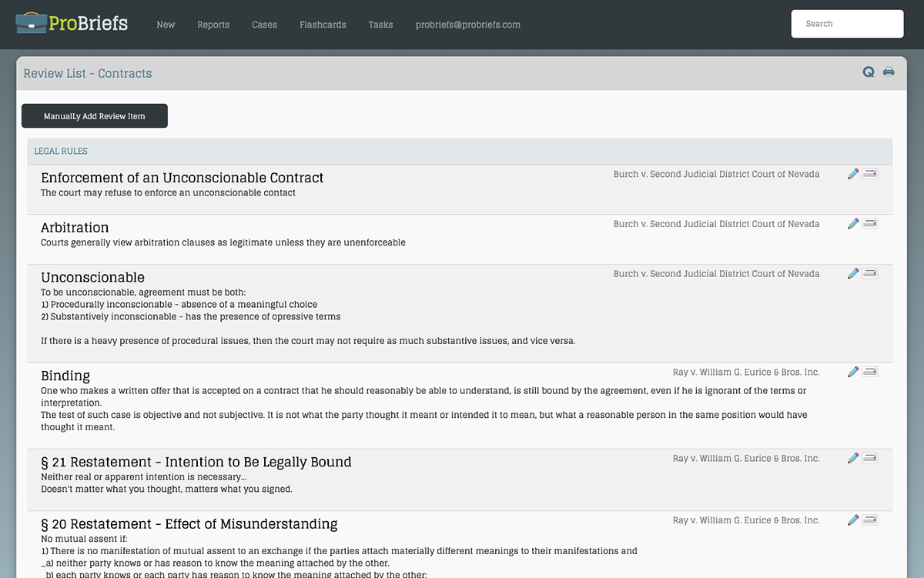The height and width of the screenshot is (578, 924).
Task: Select the pencil icon on the Binding rule
Action: click(x=852, y=371)
